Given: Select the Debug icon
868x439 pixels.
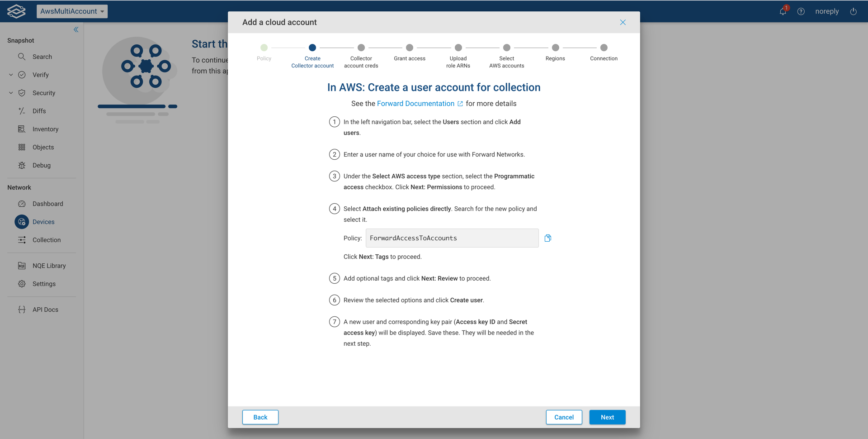Looking at the screenshot, I should point(22,165).
